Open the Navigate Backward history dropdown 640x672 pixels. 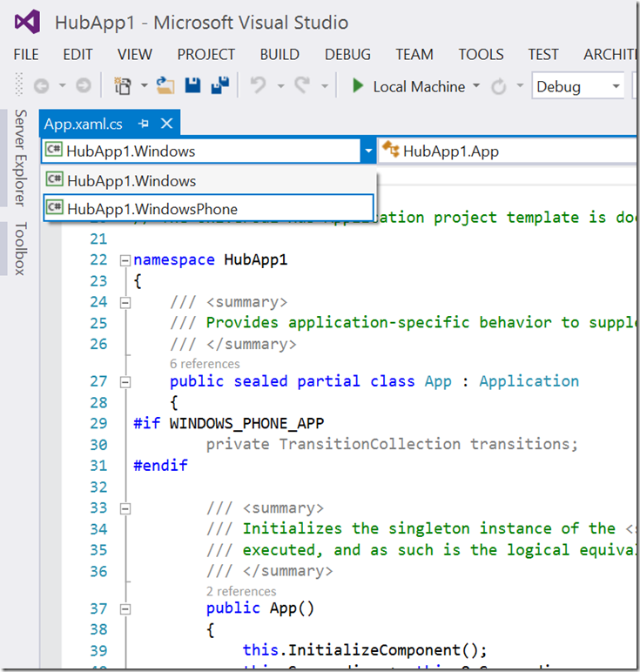pyautogui.click(x=63, y=85)
